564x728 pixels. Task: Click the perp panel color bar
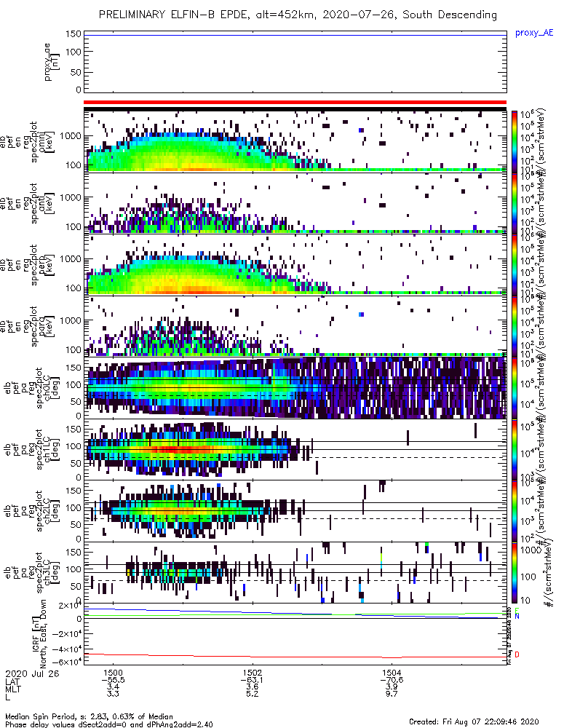point(515,265)
